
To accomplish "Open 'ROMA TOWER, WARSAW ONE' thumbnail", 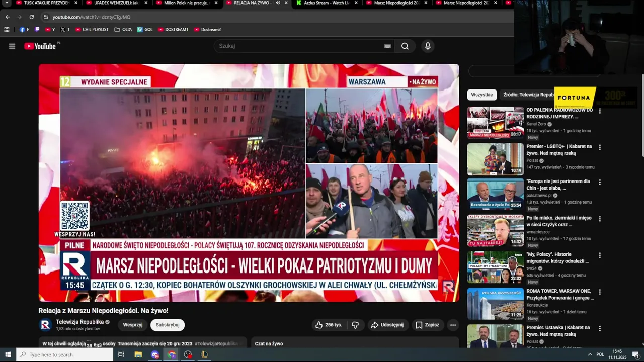I will [x=496, y=304].
